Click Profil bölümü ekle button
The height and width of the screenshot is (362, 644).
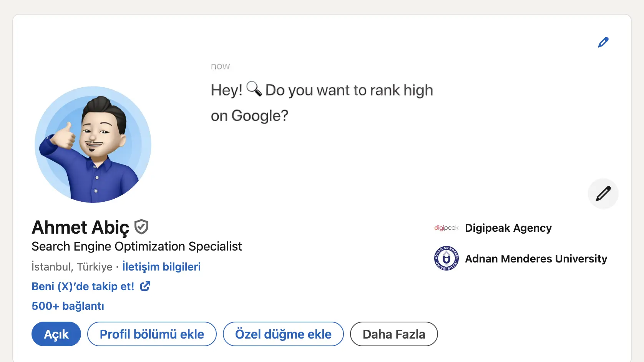click(152, 334)
